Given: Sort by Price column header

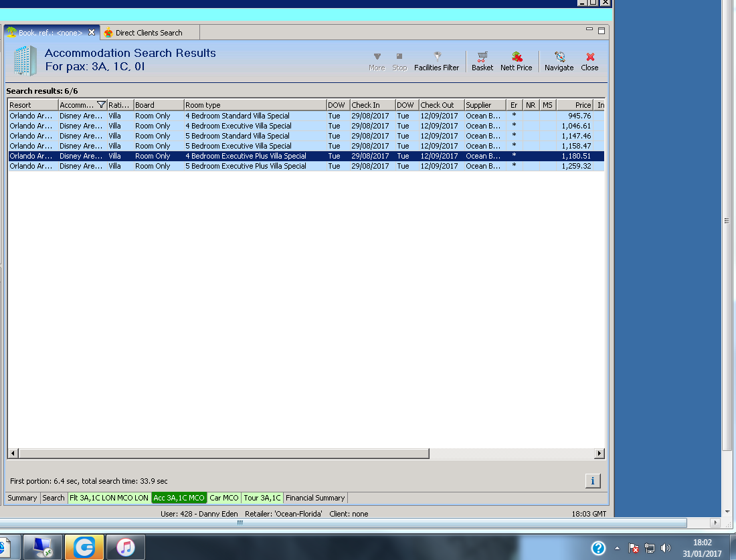Looking at the screenshot, I should [575, 105].
